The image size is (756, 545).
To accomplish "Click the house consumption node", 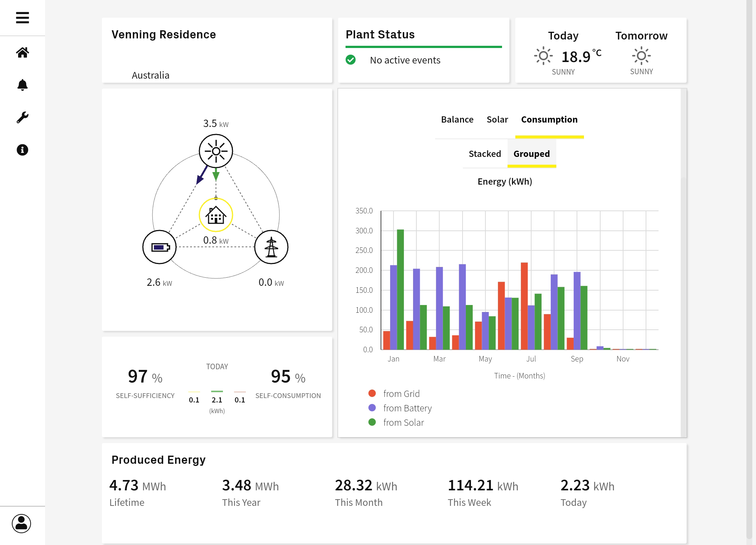I will coord(216,215).
